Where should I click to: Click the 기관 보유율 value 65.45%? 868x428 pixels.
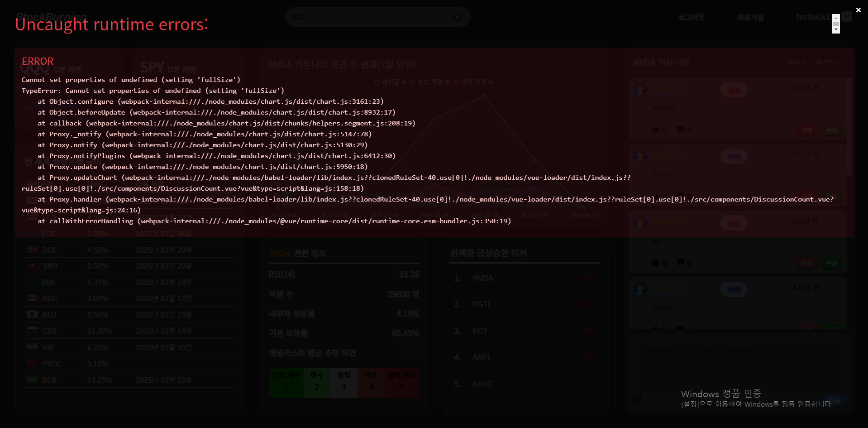[x=405, y=333]
